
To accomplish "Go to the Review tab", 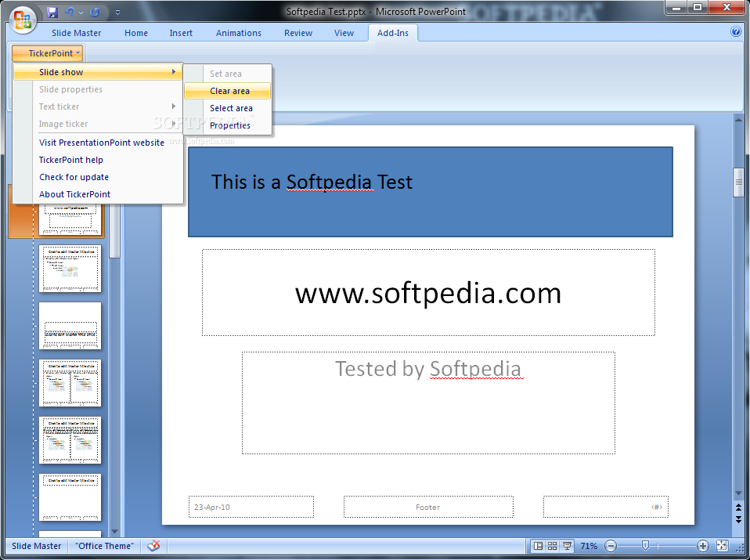I will [298, 33].
